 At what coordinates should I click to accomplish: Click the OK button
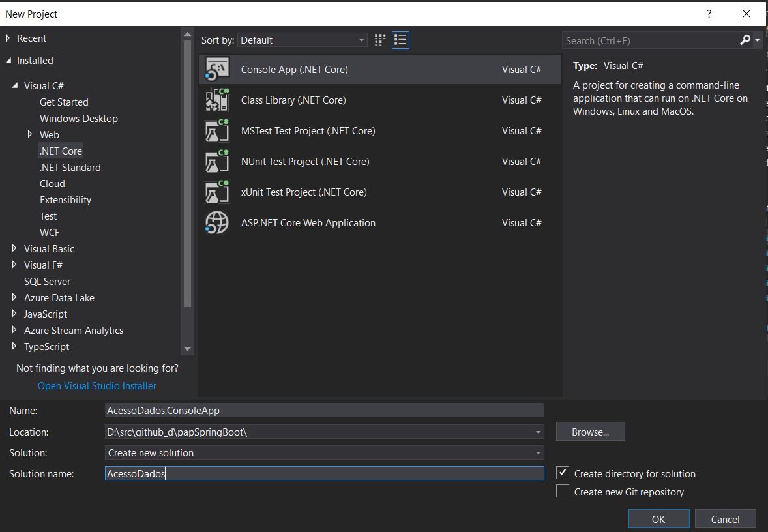click(658, 519)
